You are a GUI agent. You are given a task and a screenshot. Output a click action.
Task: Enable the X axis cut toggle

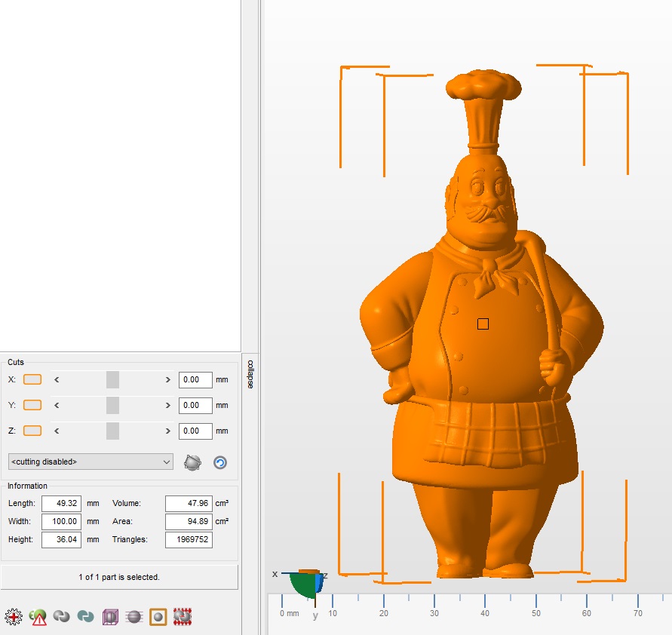(x=32, y=379)
